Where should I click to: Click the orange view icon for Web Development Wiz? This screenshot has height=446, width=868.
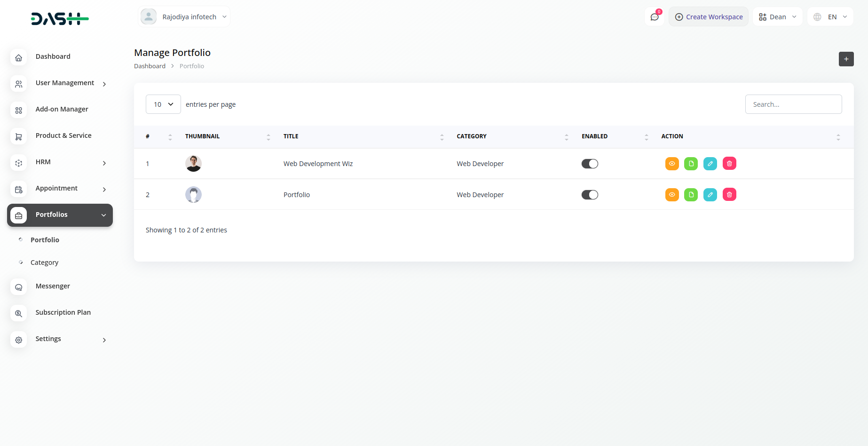coord(672,164)
